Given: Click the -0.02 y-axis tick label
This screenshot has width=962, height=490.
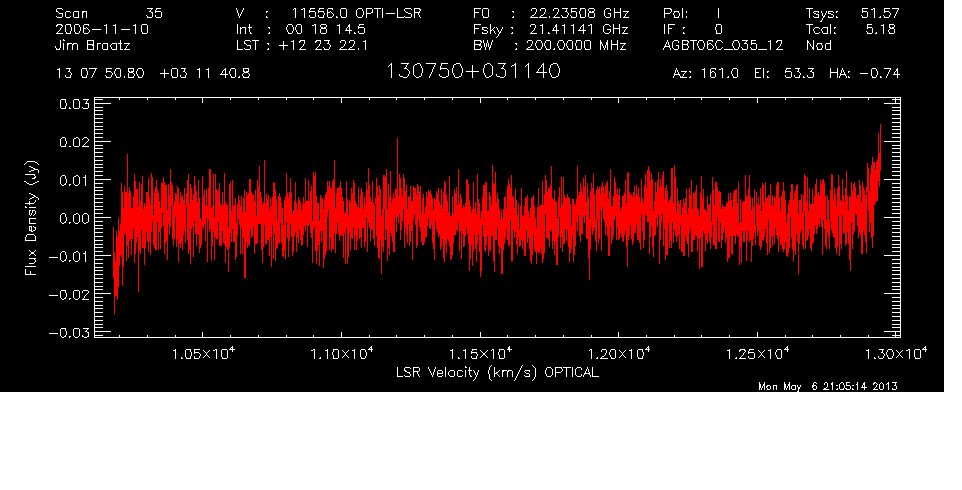Looking at the screenshot, I should (69, 294).
